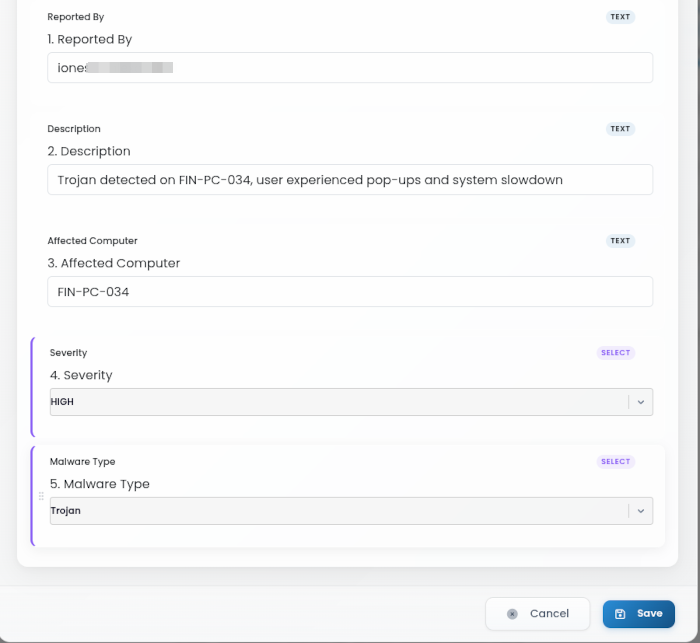Save the form changes

coord(639,614)
